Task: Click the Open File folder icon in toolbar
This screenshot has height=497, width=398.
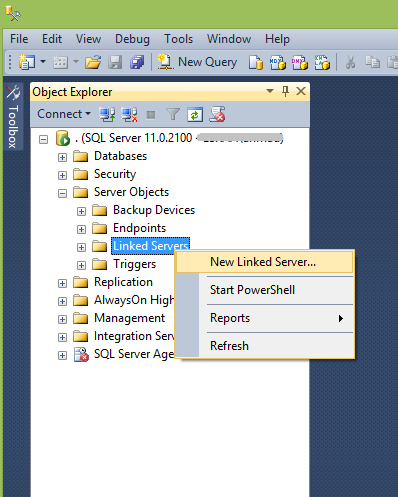Action: pyautogui.click(x=93, y=62)
